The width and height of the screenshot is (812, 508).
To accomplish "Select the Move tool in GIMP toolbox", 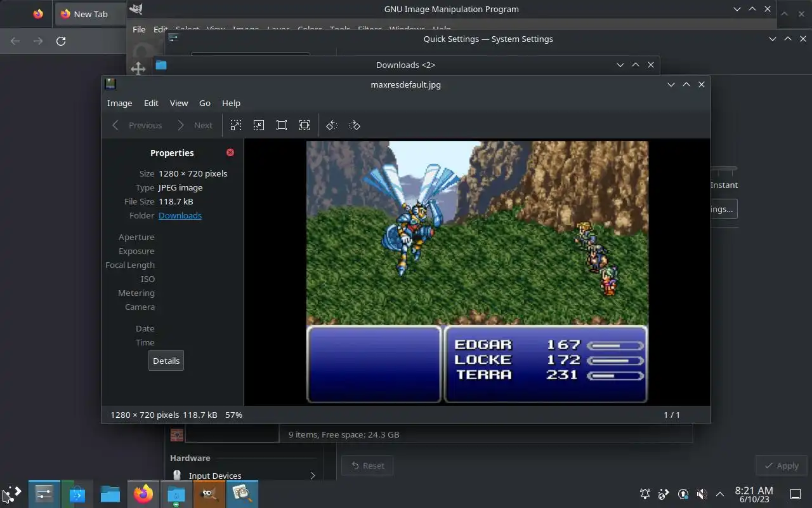I will click(x=138, y=69).
